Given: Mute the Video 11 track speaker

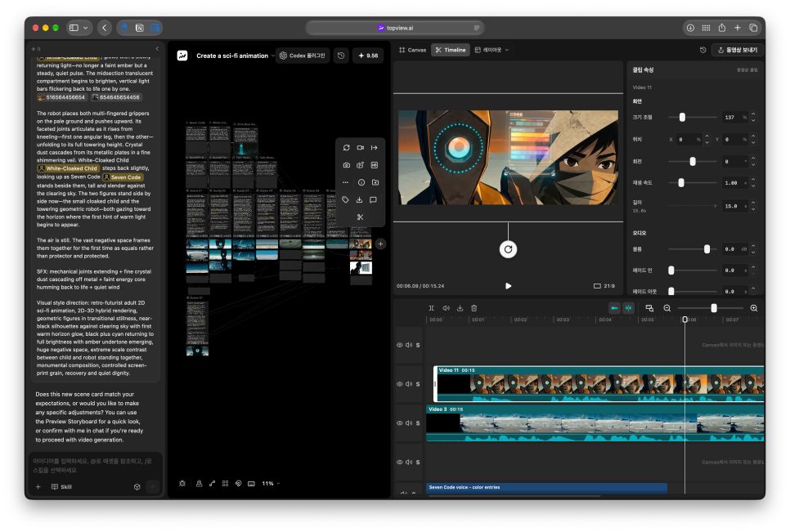Looking at the screenshot, I should point(409,384).
